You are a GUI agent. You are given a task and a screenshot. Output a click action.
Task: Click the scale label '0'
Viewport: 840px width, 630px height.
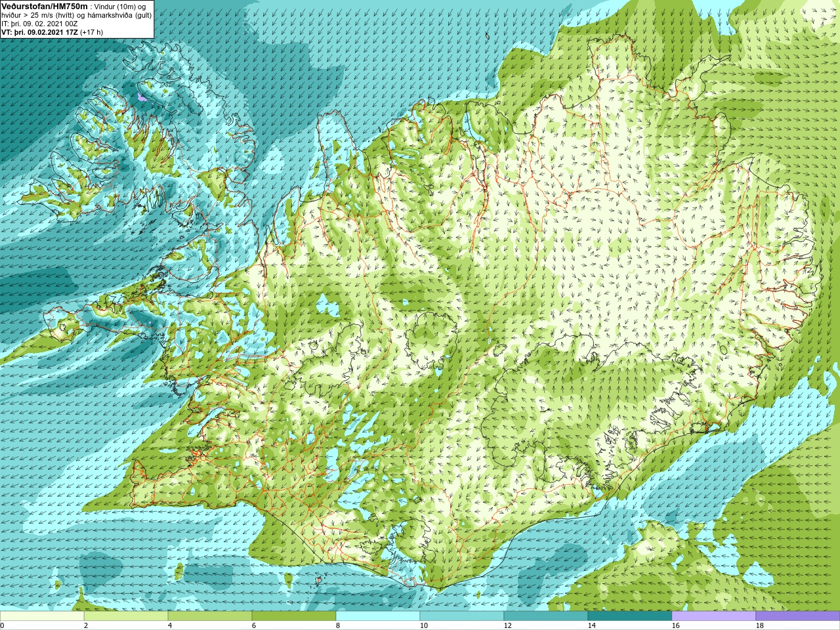3,625
